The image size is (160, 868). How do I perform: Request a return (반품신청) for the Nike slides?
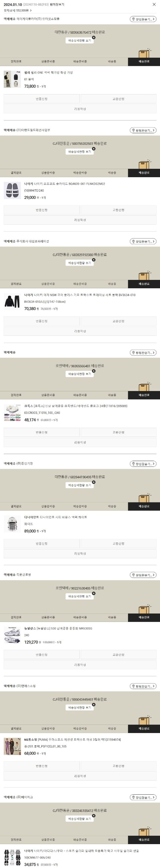click(x=42, y=210)
